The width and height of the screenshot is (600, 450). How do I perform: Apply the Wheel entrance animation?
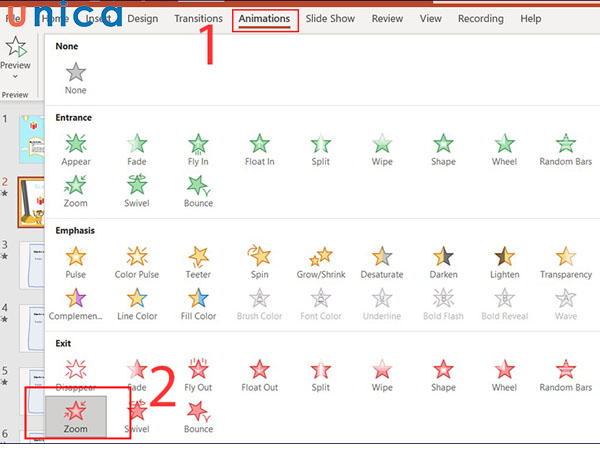point(504,150)
